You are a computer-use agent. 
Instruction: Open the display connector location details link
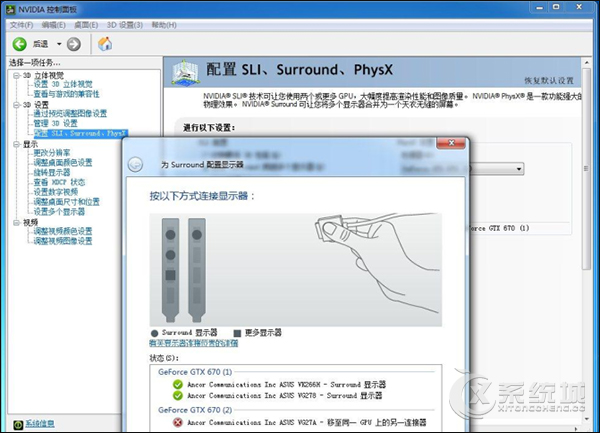click(x=194, y=343)
